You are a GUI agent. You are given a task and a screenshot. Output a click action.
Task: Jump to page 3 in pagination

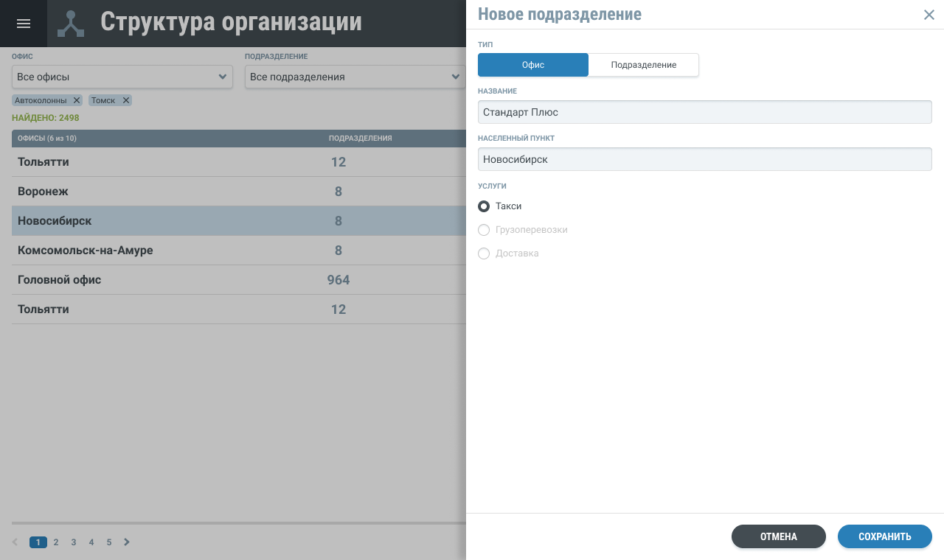[x=74, y=542]
